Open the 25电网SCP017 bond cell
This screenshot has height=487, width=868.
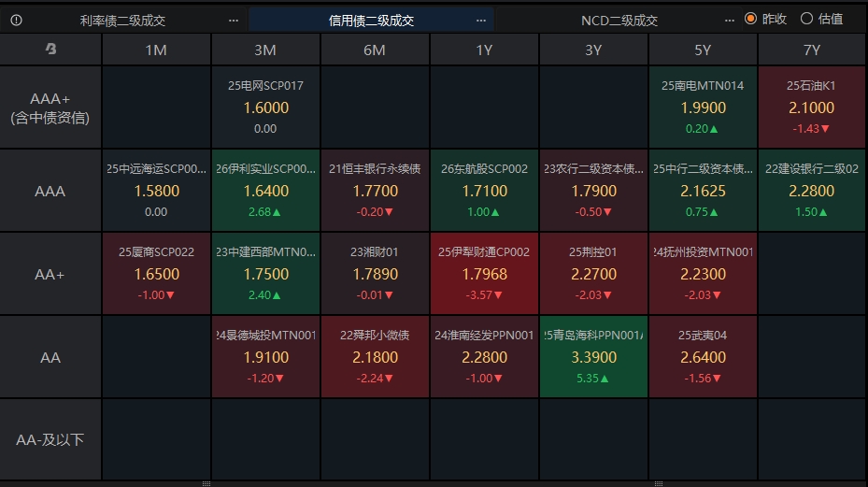(x=265, y=107)
